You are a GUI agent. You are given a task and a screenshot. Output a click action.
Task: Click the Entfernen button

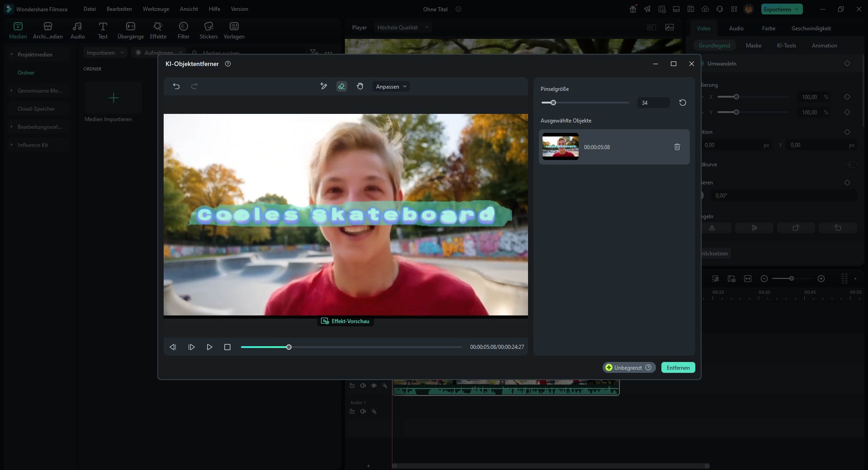678,367
